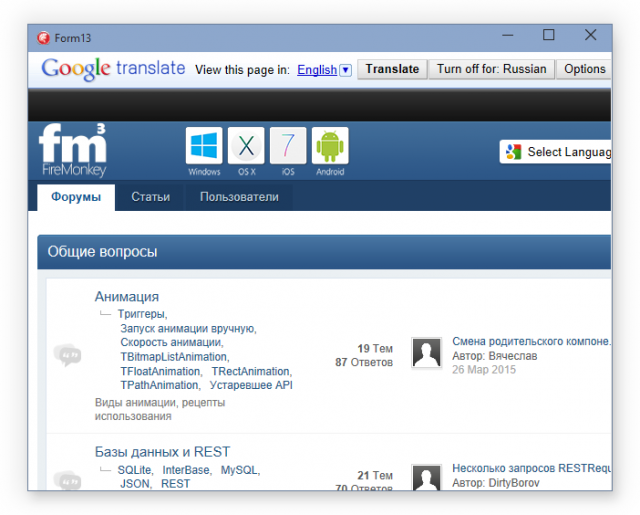Click the forum speech bubble icon beside Анимация
The width and height of the screenshot is (640, 515).
[x=67, y=355]
